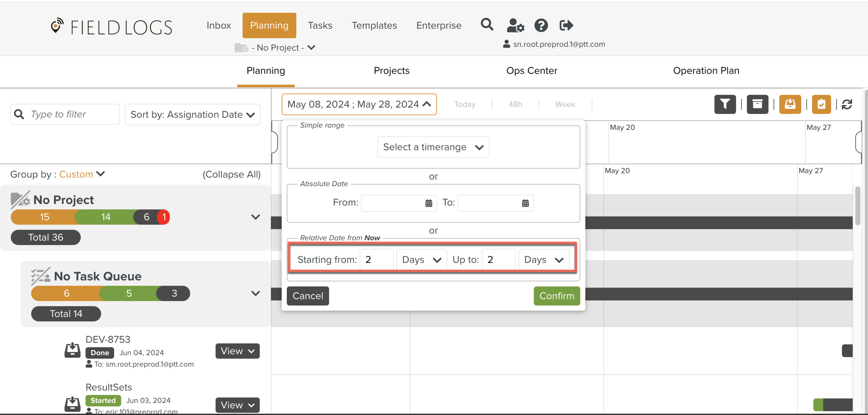The height and width of the screenshot is (415, 868).
Task: Open the filter funnel icon
Action: point(725,104)
